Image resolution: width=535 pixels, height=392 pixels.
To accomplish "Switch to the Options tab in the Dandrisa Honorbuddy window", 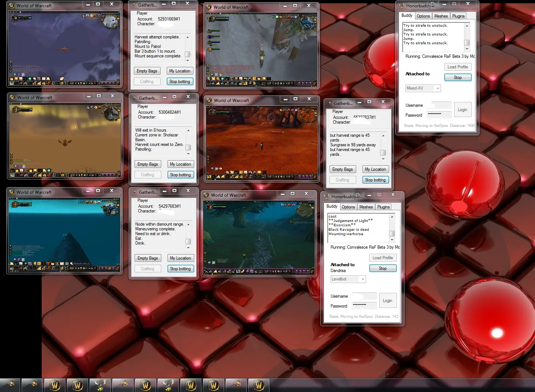I will point(348,207).
